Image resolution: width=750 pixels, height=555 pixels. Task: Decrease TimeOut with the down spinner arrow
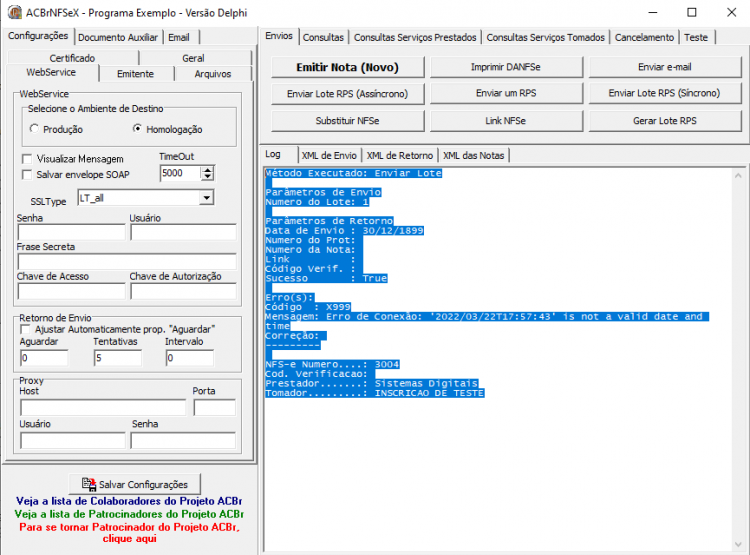tap(207, 177)
